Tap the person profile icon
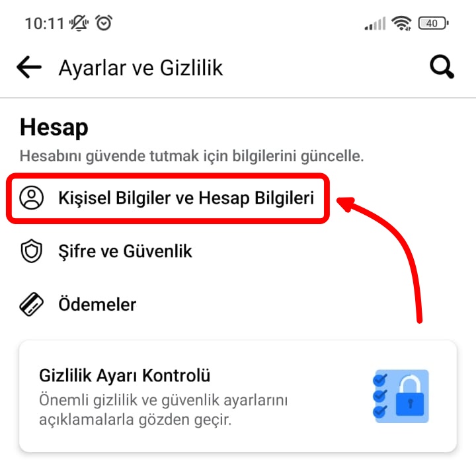The width and height of the screenshot is (476, 468). point(31,198)
